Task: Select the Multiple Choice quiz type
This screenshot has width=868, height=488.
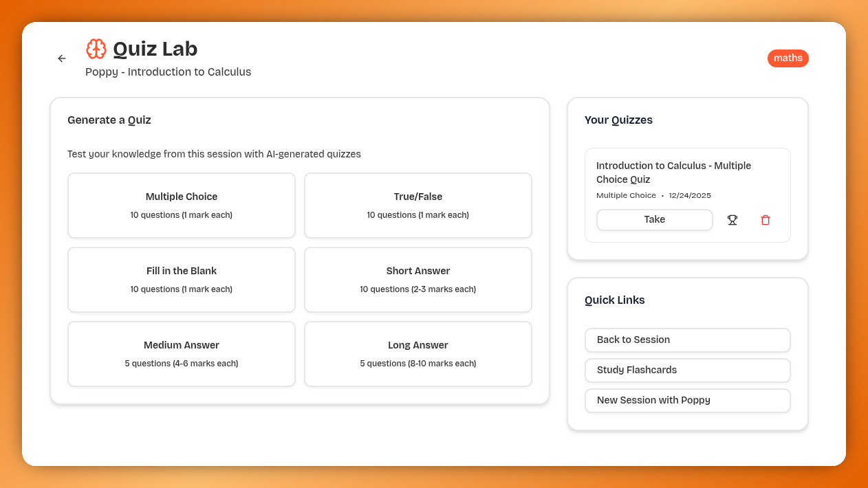Action: [181, 205]
